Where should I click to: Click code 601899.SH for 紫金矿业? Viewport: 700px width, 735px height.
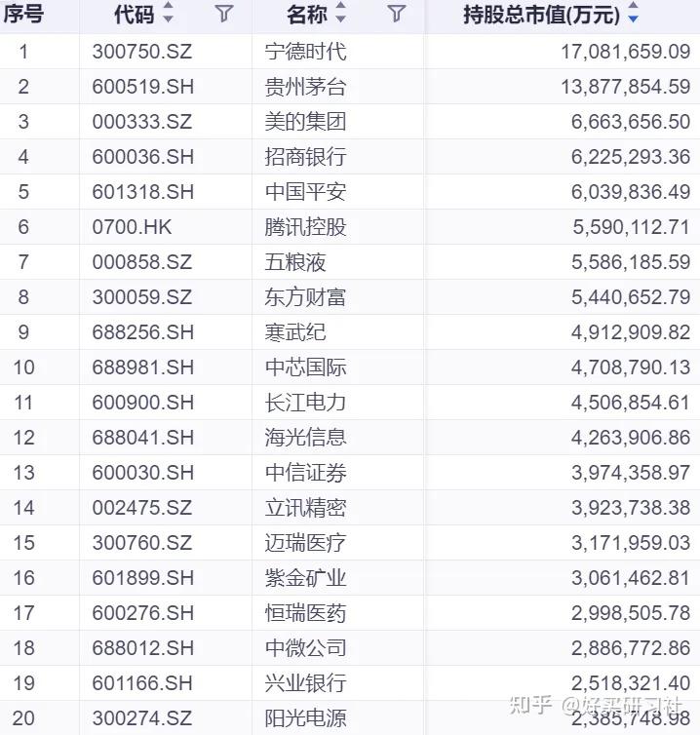143,578
